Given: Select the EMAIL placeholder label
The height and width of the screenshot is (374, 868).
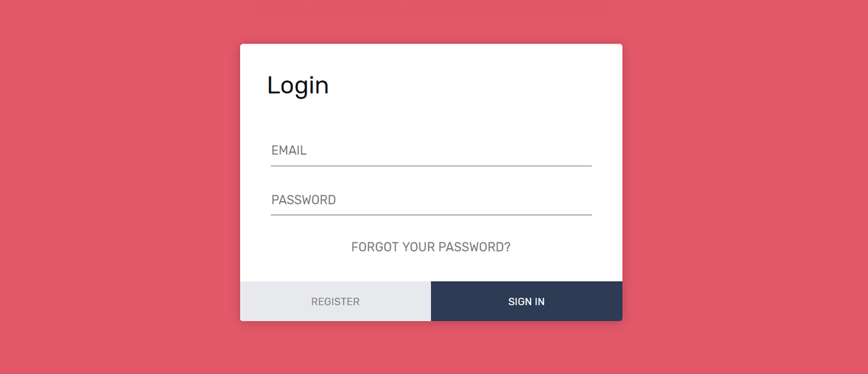Looking at the screenshot, I should click(289, 150).
